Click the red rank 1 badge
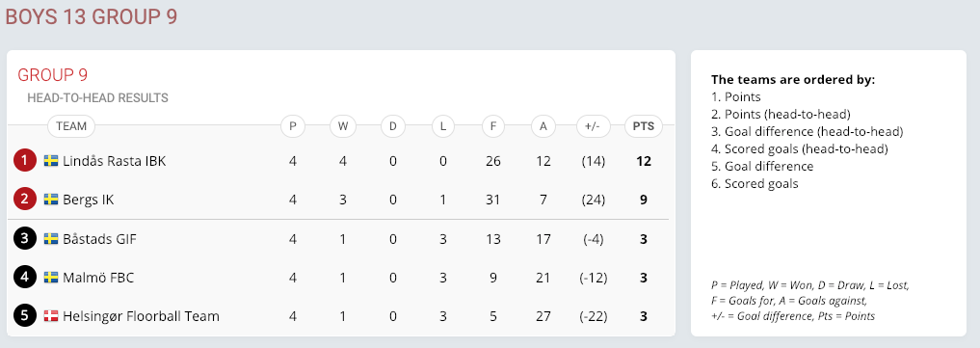The width and height of the screenshot is (980, 348). (x=24, y=161)
